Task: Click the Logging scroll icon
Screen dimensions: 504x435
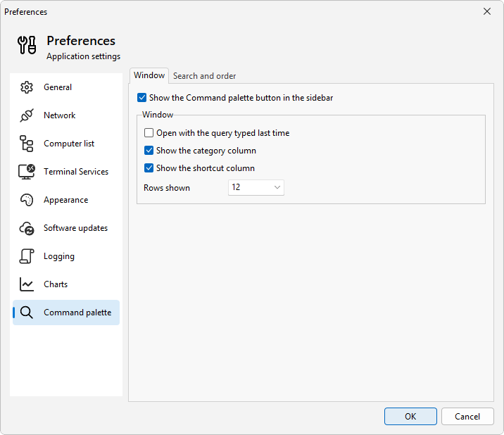Action: (27, 256)
